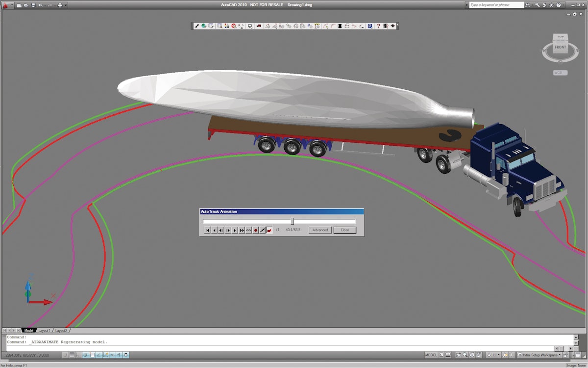Toggle the loop animation button
This screenshot has width=588, height=368.
[x=248, y=230]
